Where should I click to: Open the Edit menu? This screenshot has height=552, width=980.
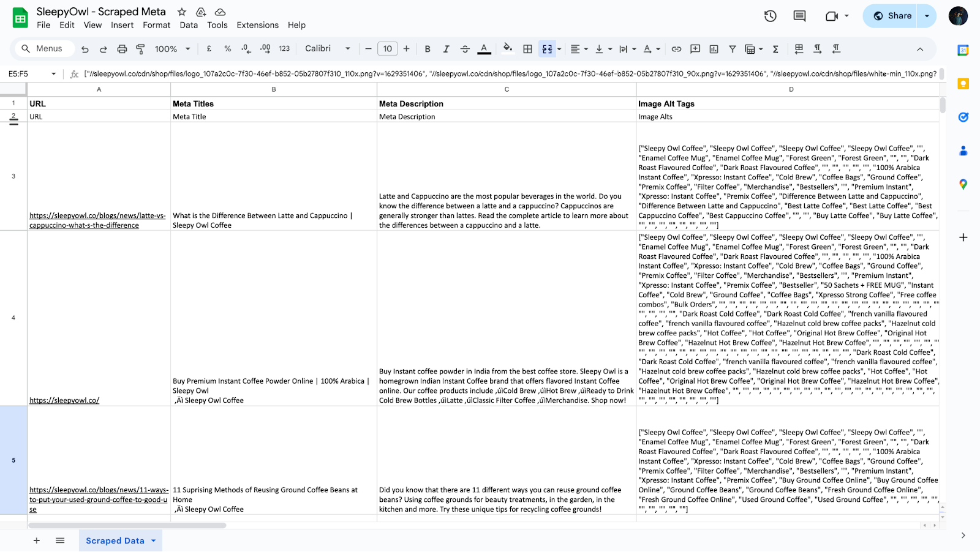[67, 25]
